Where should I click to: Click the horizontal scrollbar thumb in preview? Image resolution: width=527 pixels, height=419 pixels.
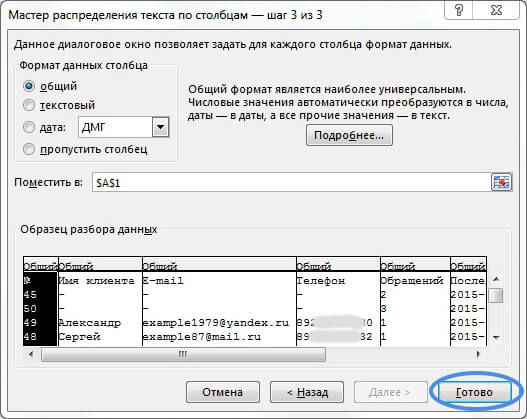[183, 354]
